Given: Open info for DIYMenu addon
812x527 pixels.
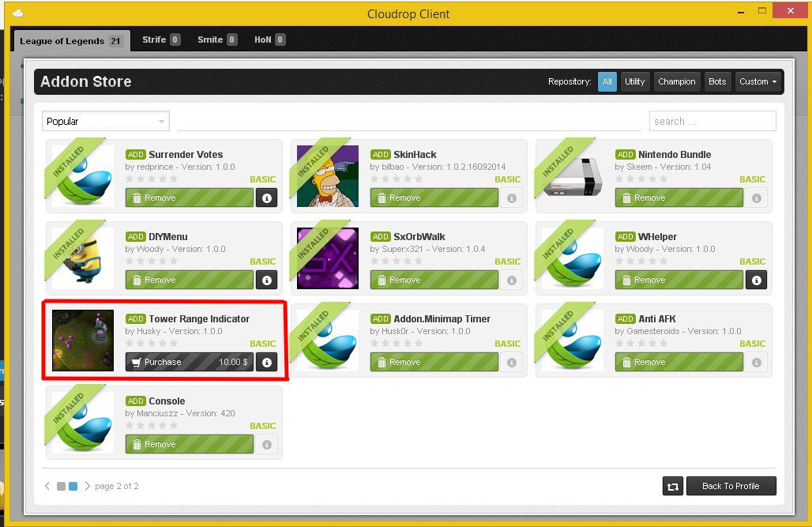Looking at the screenshot, I should (267, 280).
